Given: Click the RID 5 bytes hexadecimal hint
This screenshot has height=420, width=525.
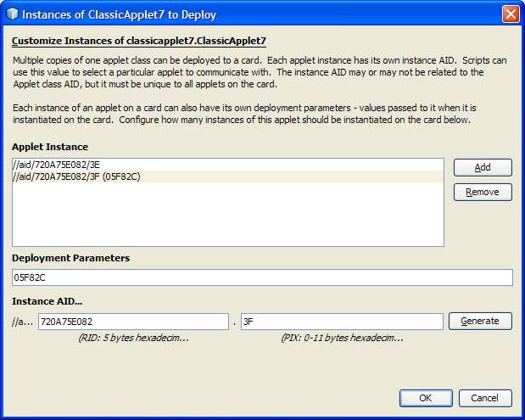Looking at the screenshot, I should pyautogui.click(x=132, y=338).
